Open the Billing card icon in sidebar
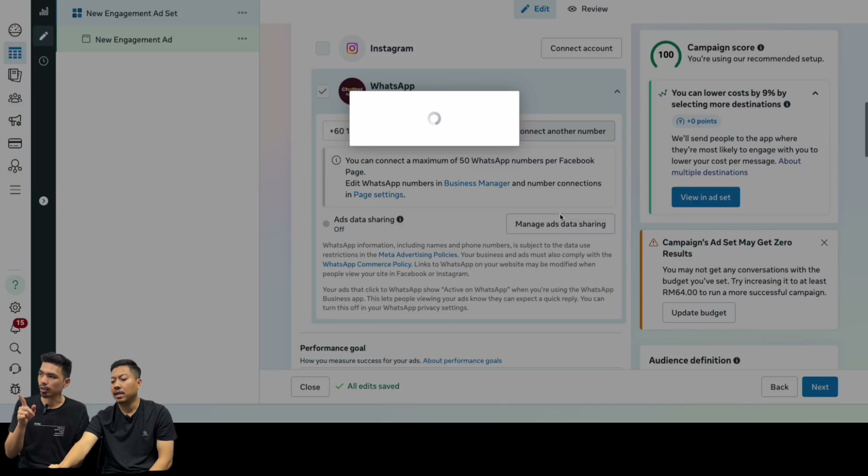868x476 pixels. pyautogui.click(x=15, y=143)
